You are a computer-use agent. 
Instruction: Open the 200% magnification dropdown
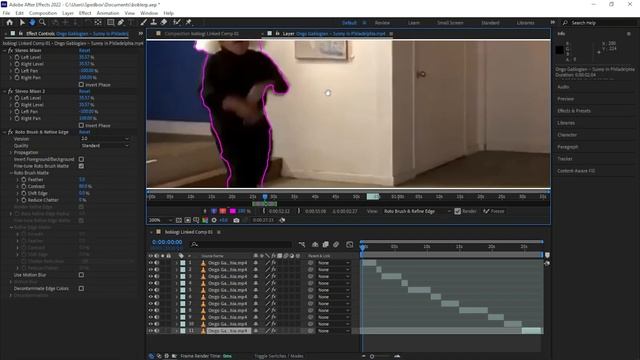point(160,220)
